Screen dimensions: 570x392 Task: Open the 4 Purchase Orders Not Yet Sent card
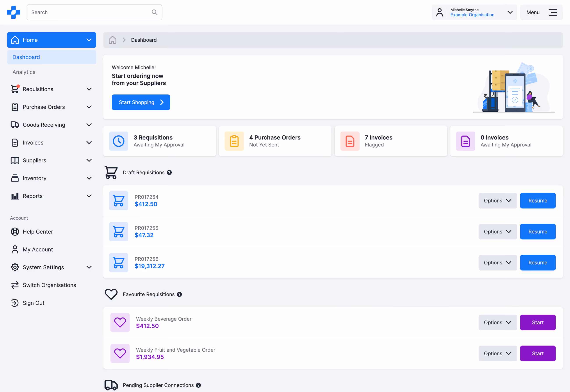(275, 141)
